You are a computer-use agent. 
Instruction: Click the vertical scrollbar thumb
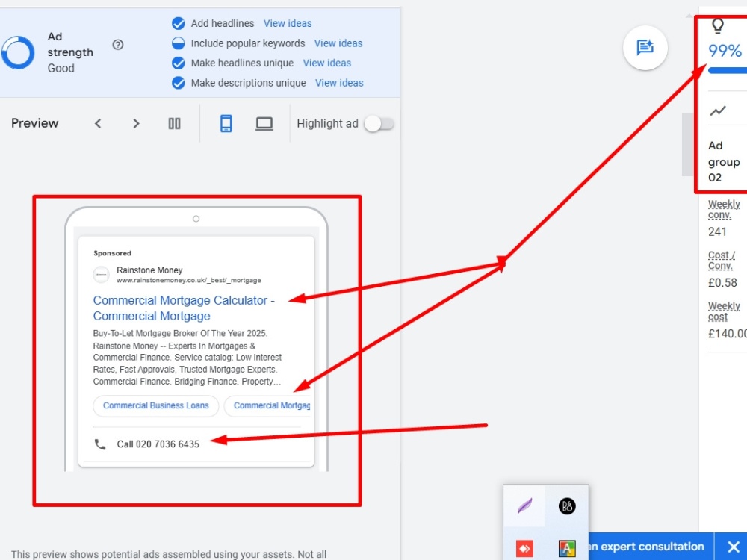[x=687, y=145]
